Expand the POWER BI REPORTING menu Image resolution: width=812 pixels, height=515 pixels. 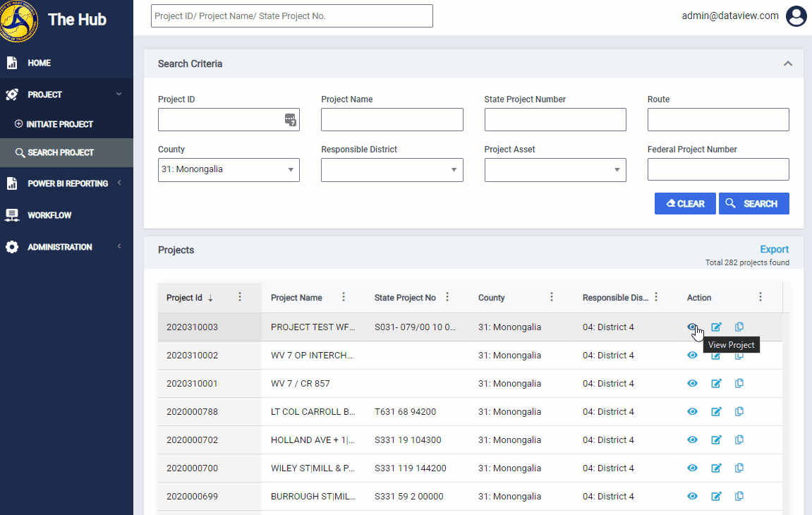pos(119,183)
